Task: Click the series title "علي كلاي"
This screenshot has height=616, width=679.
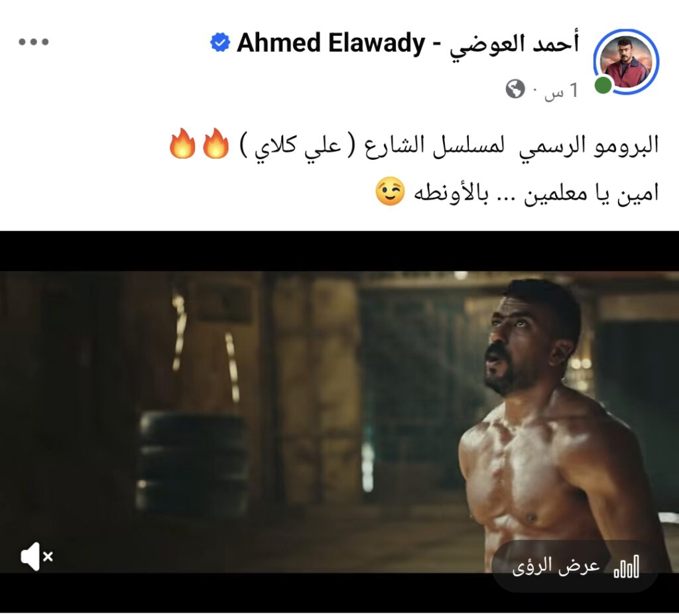Action: [298, 146]
